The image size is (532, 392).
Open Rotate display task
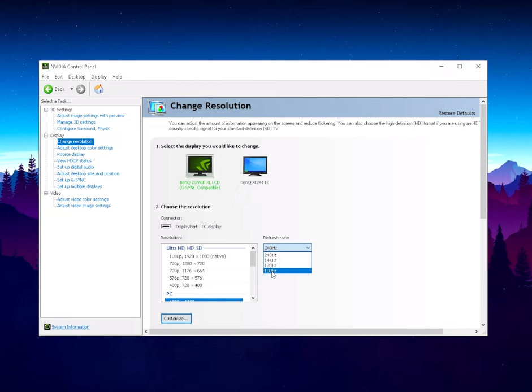71,154
